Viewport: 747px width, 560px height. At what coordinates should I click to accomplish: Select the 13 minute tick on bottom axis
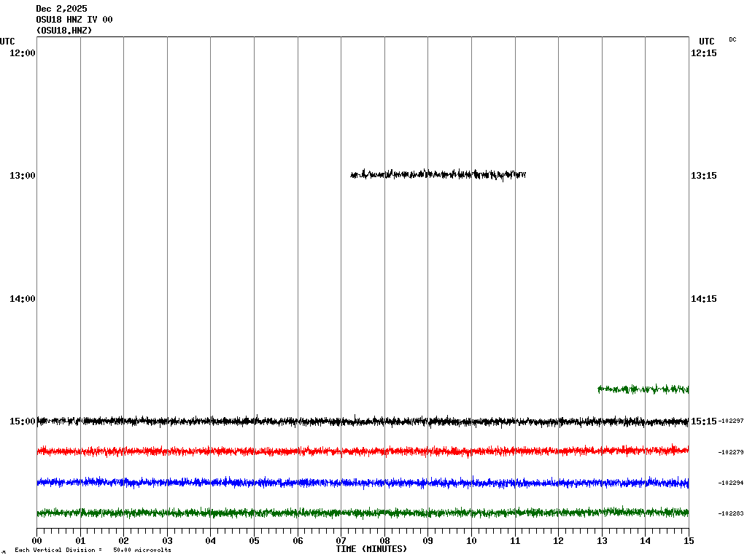pos(602,541)
